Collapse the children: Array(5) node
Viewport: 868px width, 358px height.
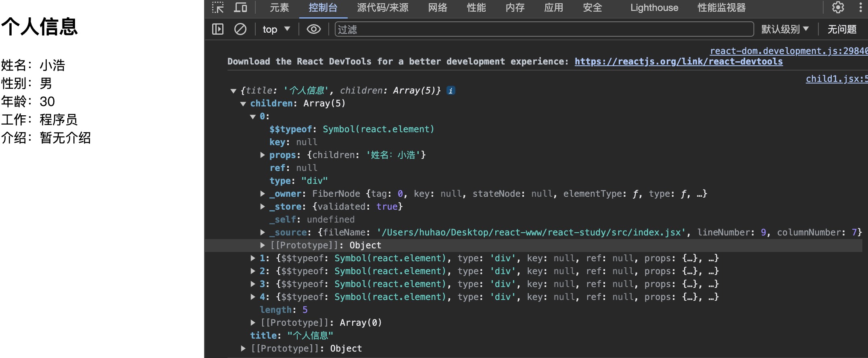243,104
